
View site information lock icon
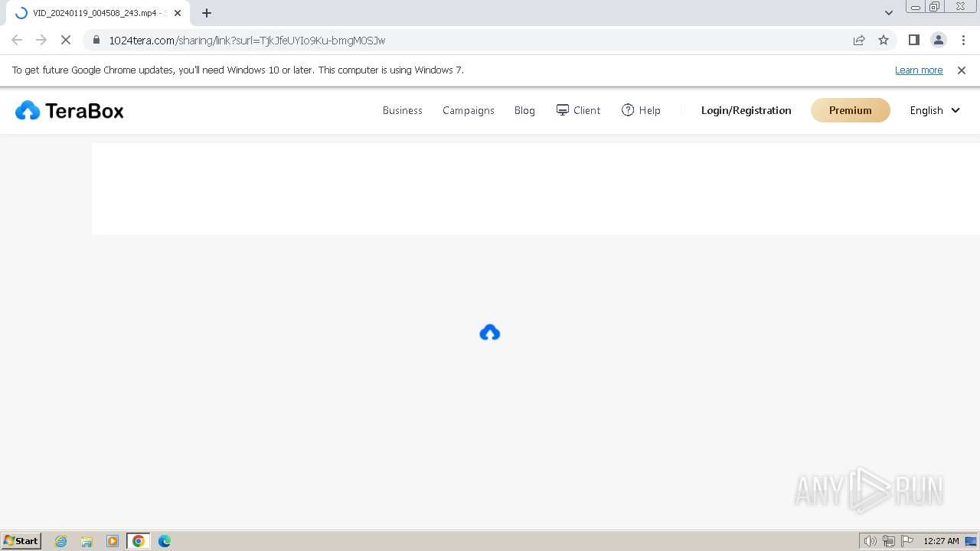(96, 40)
